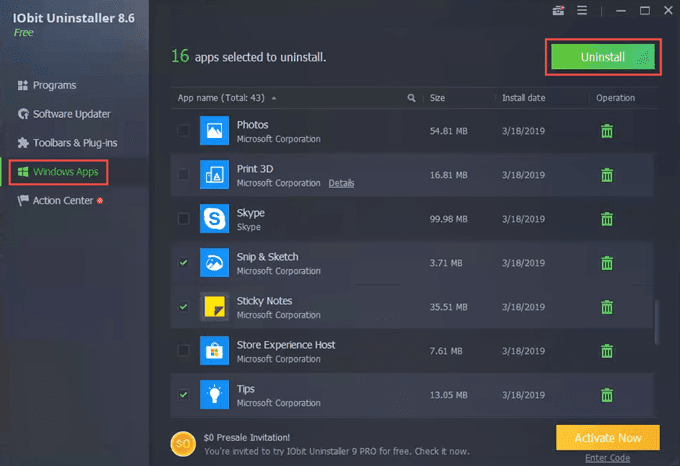Sort list by Size column
680x466 pixels.
click(437, 98)
